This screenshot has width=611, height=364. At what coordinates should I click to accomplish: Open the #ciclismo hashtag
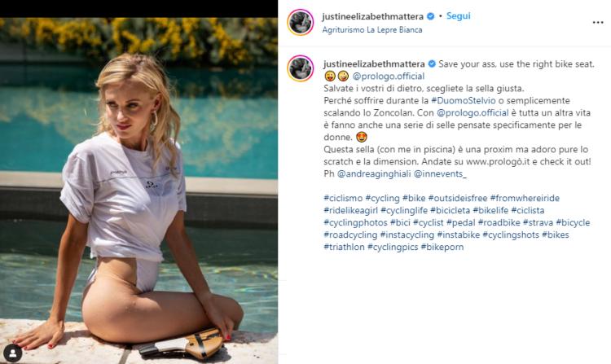342,198
